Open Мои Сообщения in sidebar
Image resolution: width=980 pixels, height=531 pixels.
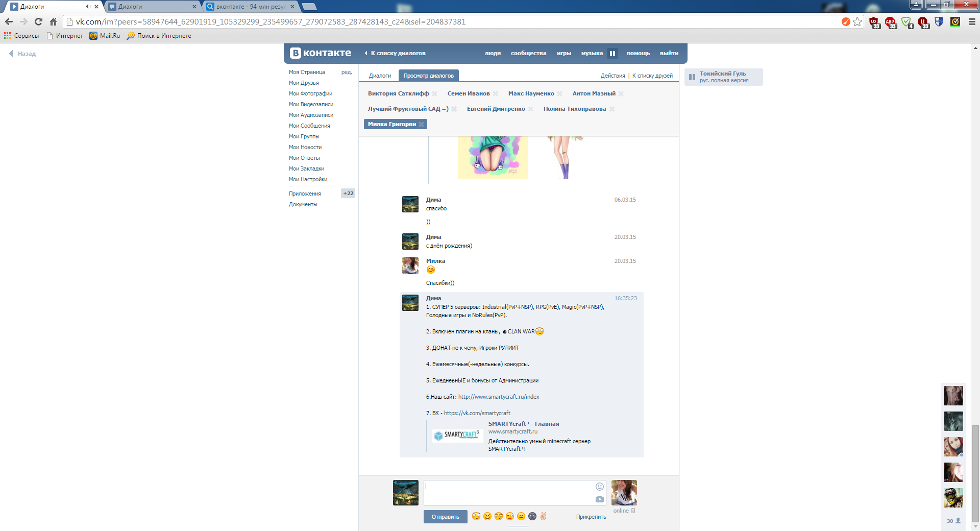309,126
